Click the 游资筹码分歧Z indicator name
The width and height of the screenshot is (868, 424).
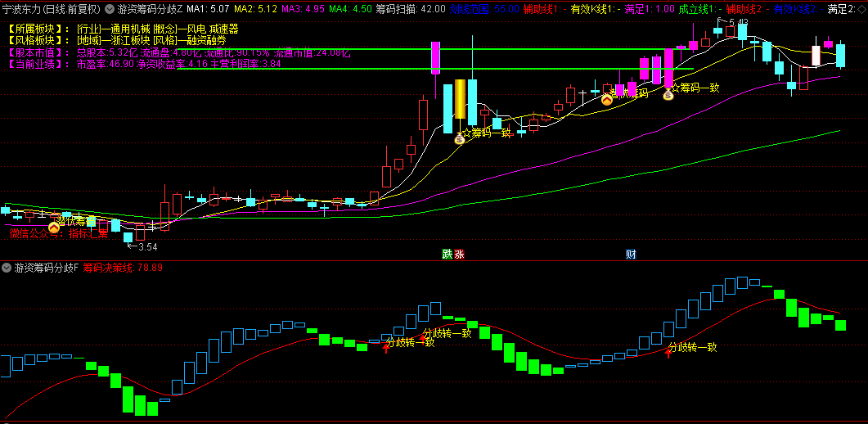coord(150,9)
